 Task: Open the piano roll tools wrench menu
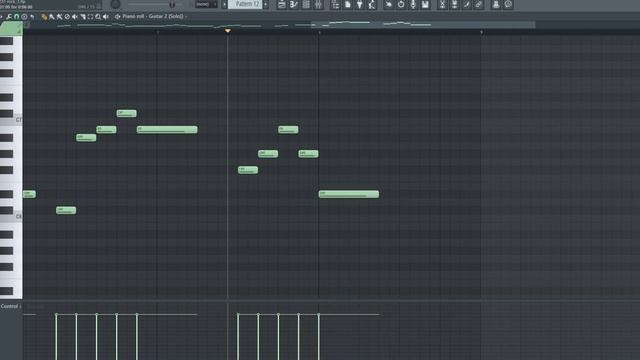tap(9, 17)
